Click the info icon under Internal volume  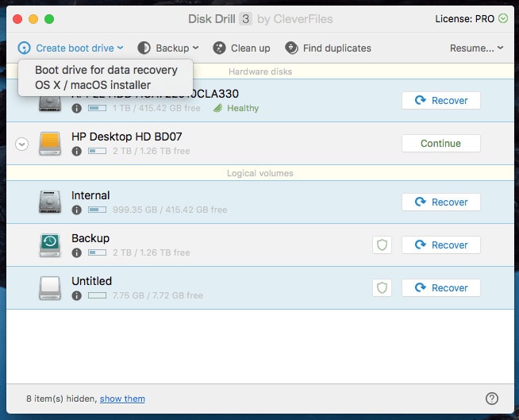point(77,210)
